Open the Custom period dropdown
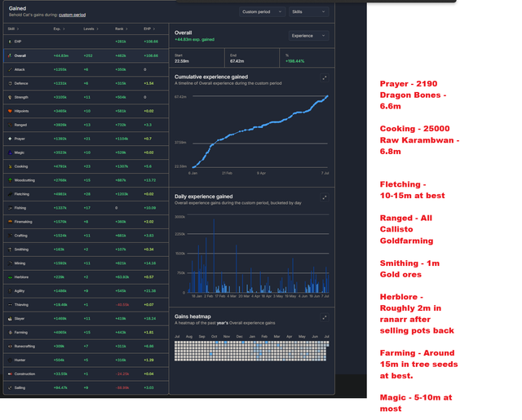This screenshot has height=420, width=522. tap(262, 11)
